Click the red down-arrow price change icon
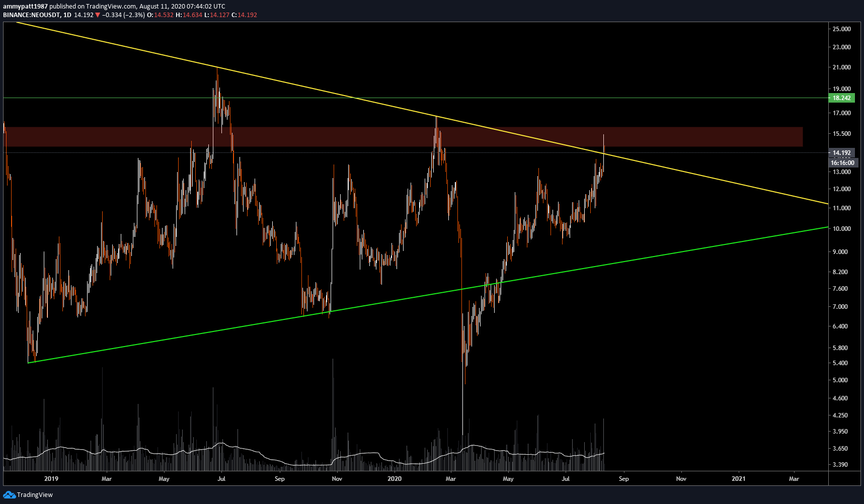 (98, 15)
